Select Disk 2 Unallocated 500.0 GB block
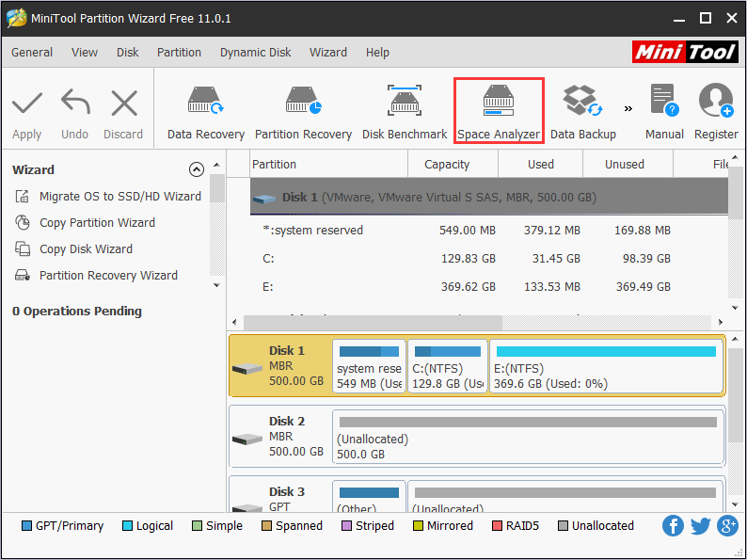The width and height of the screenshot is (747, 560). (x=528, y=436)
